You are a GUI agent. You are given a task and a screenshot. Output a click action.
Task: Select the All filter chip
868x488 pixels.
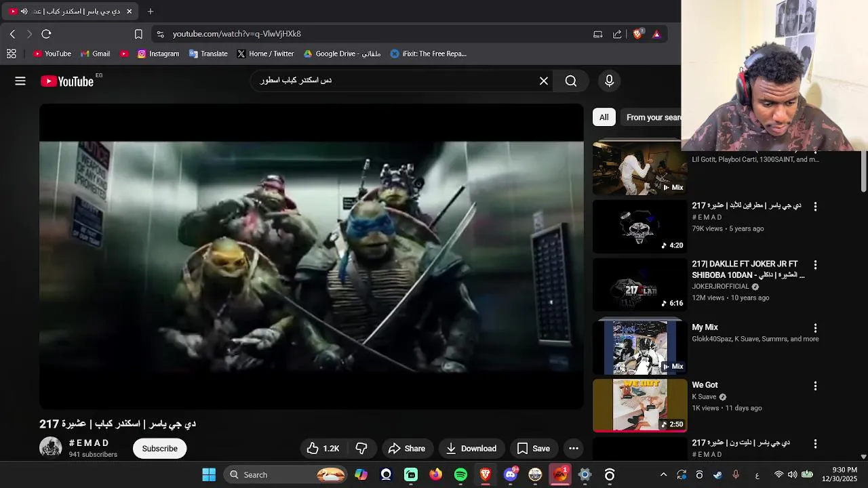[604, 117]
